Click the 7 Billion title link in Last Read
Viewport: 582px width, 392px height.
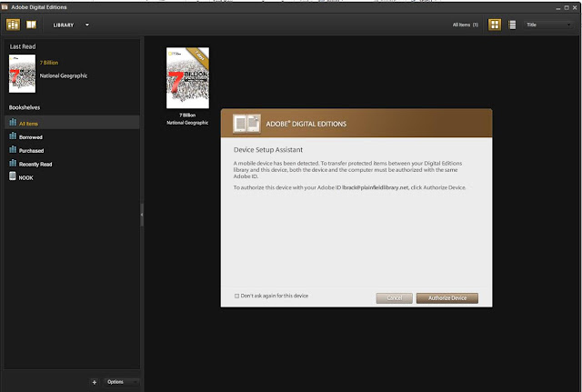pyautogui.click(x=49, y=63)
